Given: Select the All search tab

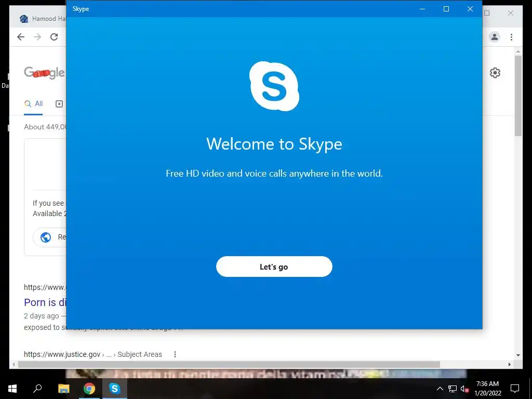Looking at the screenshot, I should click(33, 104).
